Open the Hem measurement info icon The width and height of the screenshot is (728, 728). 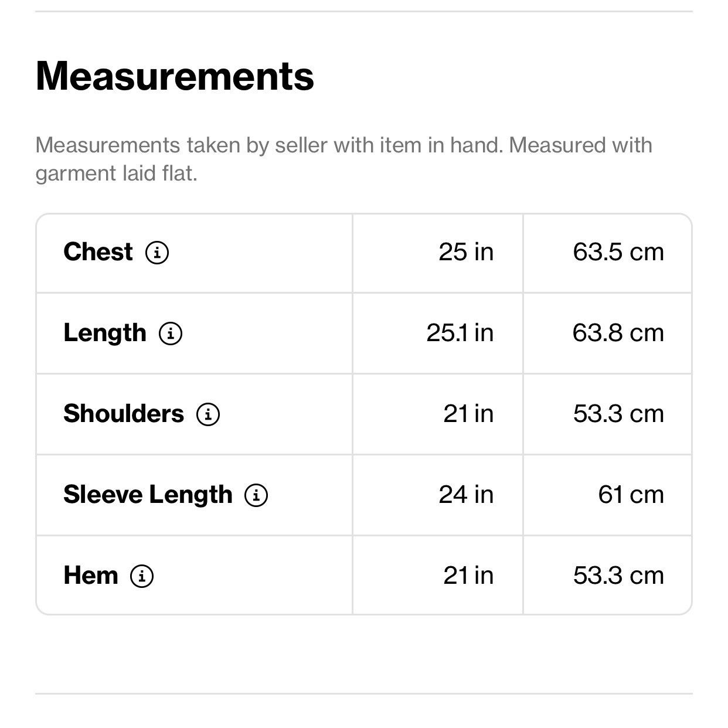pos(142,576)
